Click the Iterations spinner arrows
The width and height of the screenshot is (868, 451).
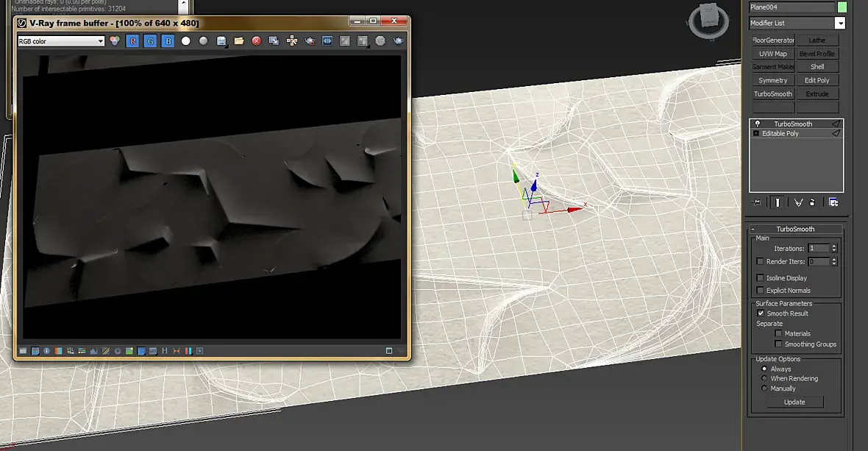834,249
